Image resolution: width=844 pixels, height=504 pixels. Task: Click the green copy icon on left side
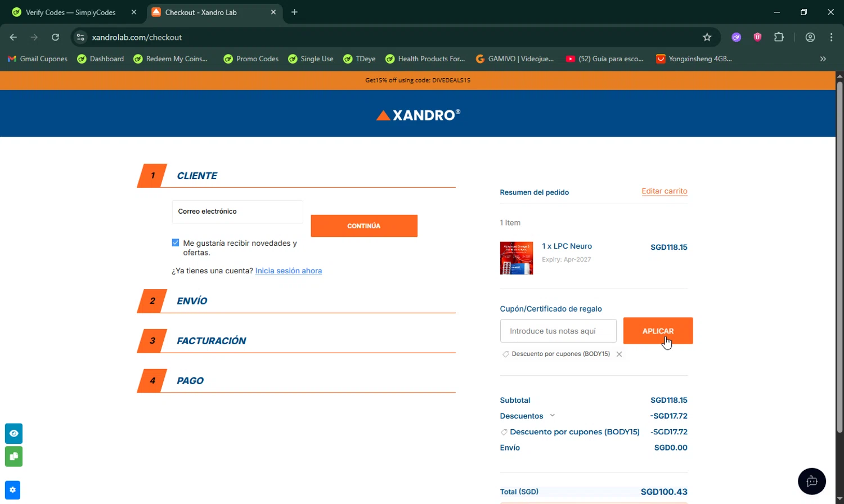[14, 456]
